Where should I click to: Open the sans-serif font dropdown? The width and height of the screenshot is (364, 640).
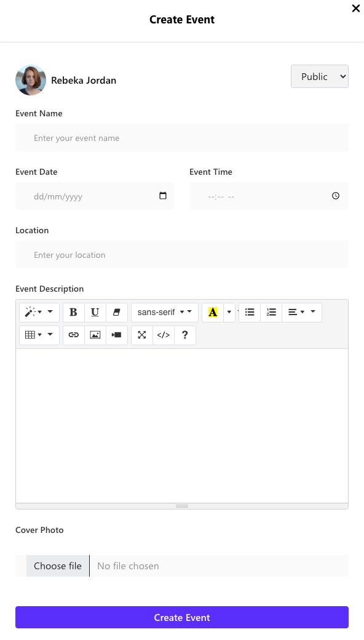point(165,312)
